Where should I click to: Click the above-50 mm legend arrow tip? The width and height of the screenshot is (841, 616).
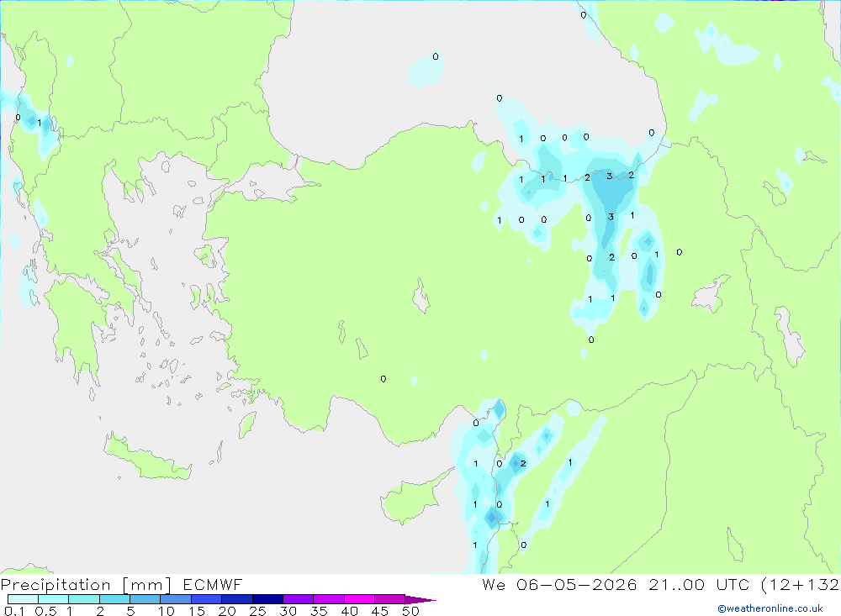pyautogui.click(x=420, y=600)
